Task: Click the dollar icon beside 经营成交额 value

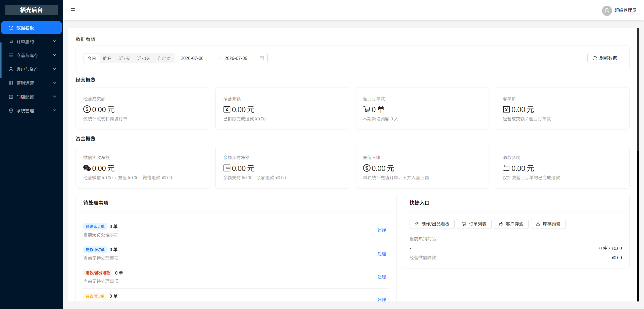Action: (x=87, y=109)
